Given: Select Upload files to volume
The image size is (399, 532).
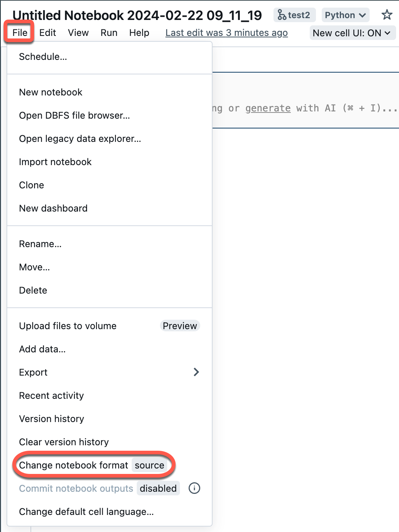Looking at the screenshot, I should (x=110, y=326).
